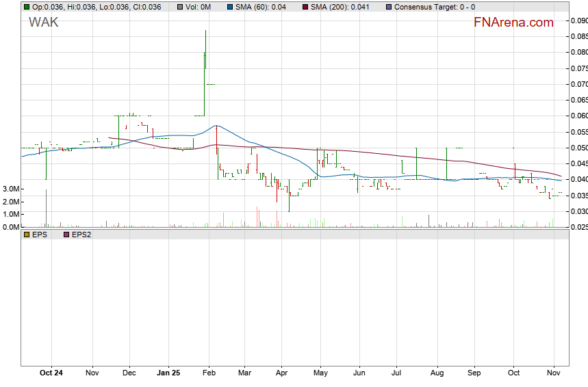Click the gray Vol legend swatch
The width and height of the screenshot is (588, 387).
pos(179,7)
